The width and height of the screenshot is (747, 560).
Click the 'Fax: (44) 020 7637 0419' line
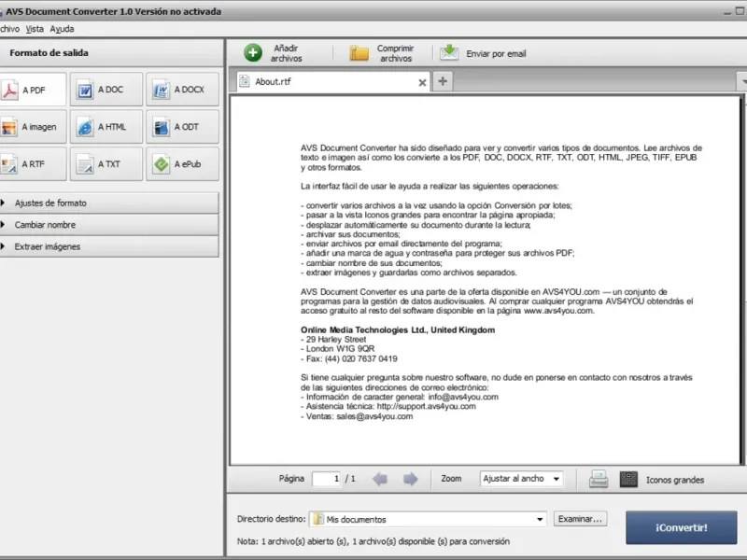coord(348,358)
